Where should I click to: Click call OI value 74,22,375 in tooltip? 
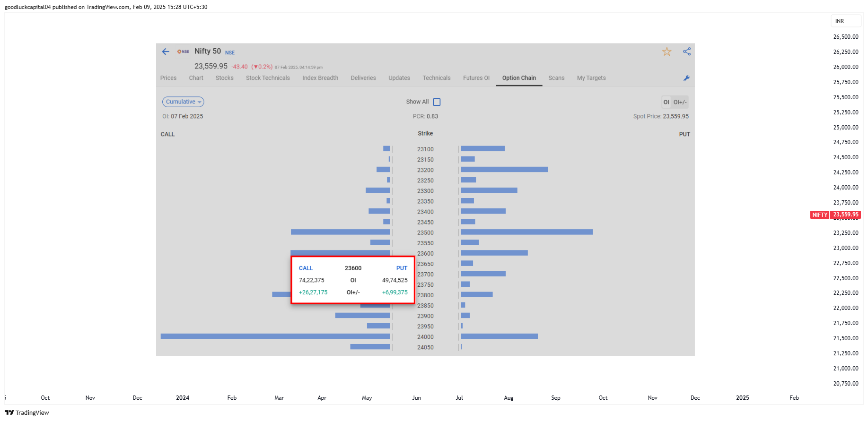(312, 280)
